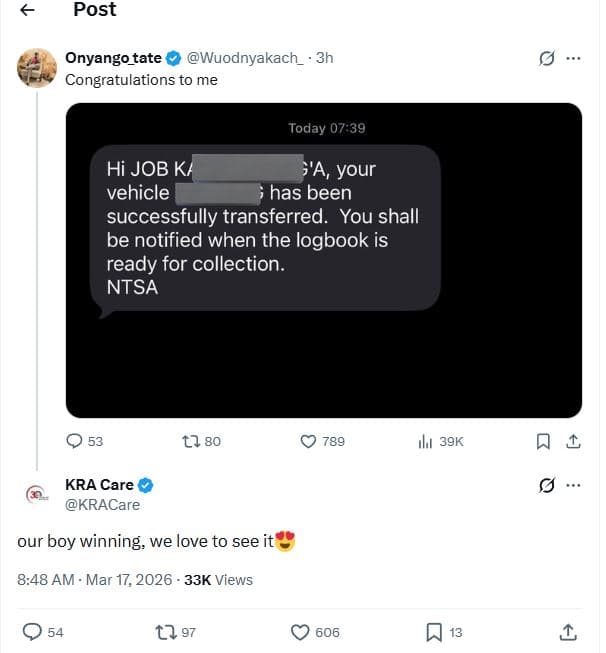Open Grok icon on KRA Care post
The height and width of the screenshot is (653, 606).
tap(547, 486)
